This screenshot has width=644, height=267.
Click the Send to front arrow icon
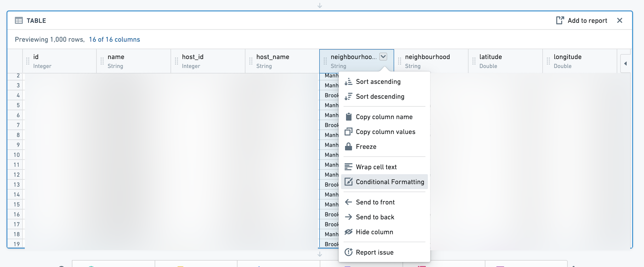tap(348, 202)
